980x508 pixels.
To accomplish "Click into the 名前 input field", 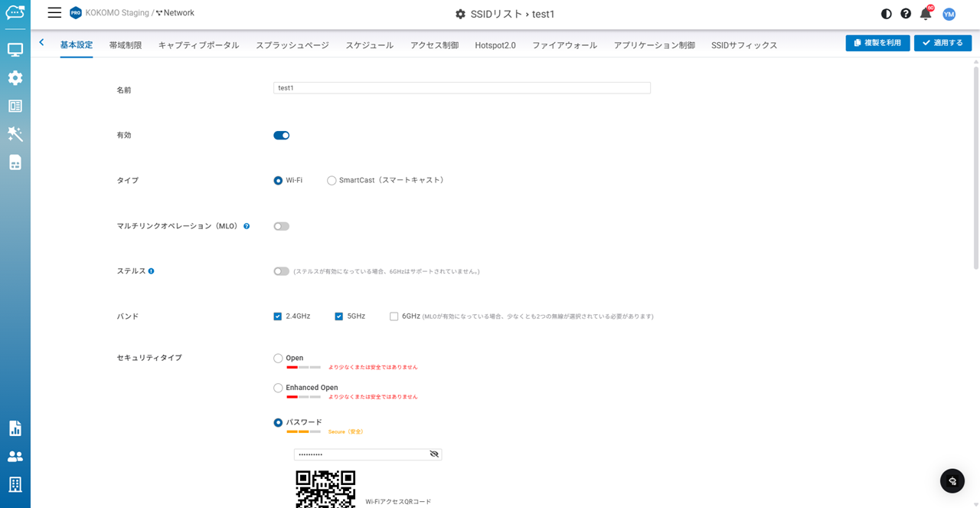I will [x=462, y=88].
